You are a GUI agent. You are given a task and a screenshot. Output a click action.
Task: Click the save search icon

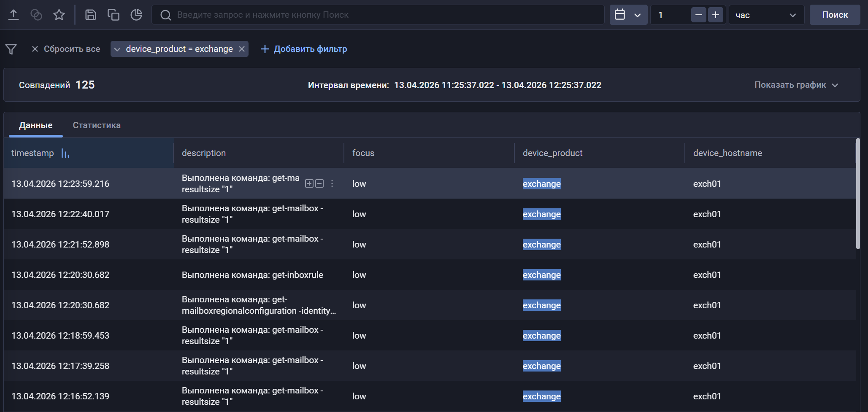pos(90,14)
